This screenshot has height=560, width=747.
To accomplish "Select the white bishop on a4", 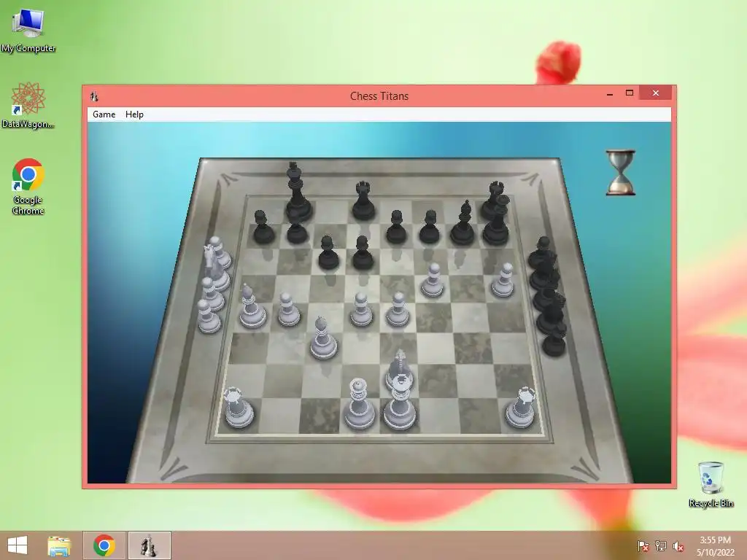I will click(252, 307).
